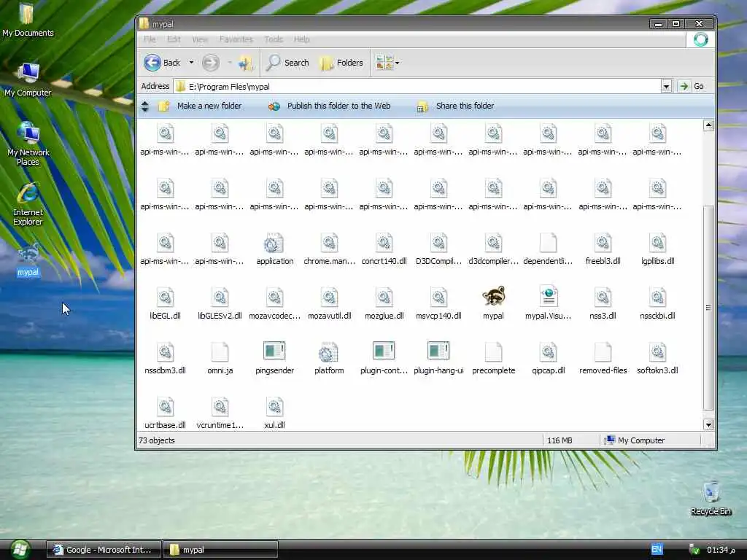Select My Computer desktop icon
This screenshot has width=747, height=560.
point(28,79)
